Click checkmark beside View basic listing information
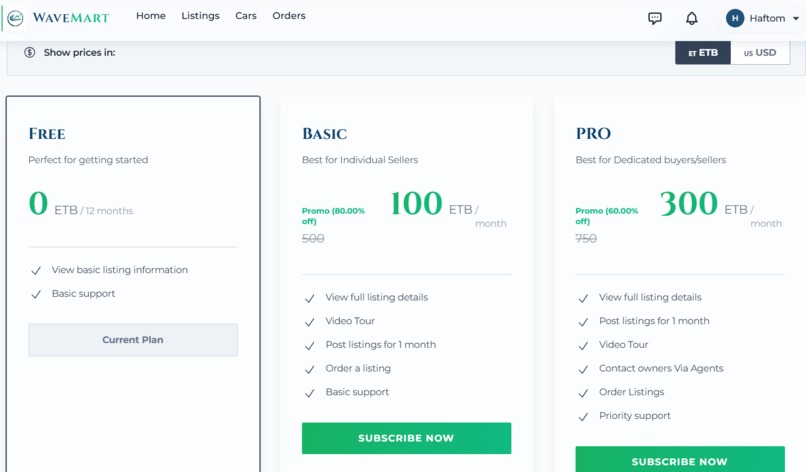Screen dimensions: 806x472 pyautogui.click(x=36, y=270)
